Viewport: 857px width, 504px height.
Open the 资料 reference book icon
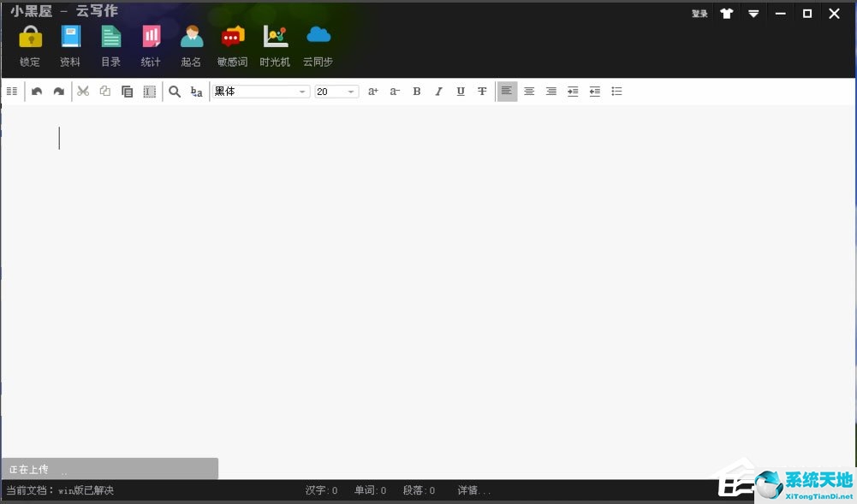pos(70,37)
